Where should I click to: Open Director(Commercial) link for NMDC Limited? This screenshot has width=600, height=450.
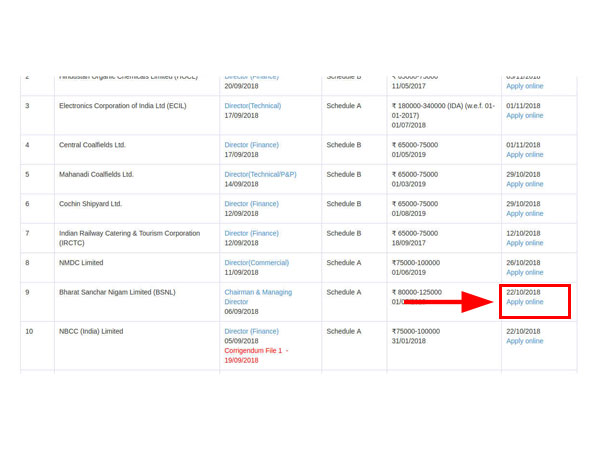(x=256, y=263)
